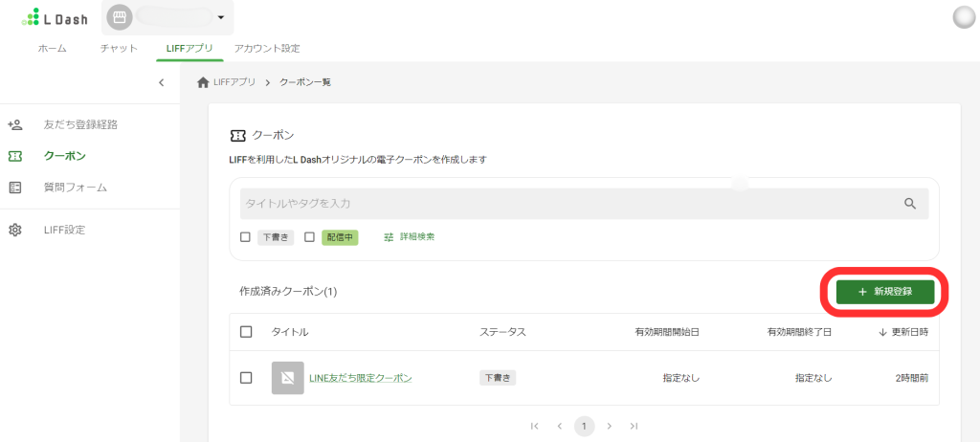Click the クーポン一覧 breadcrumb text
This screenshot has height=442, width=980.
305,82
